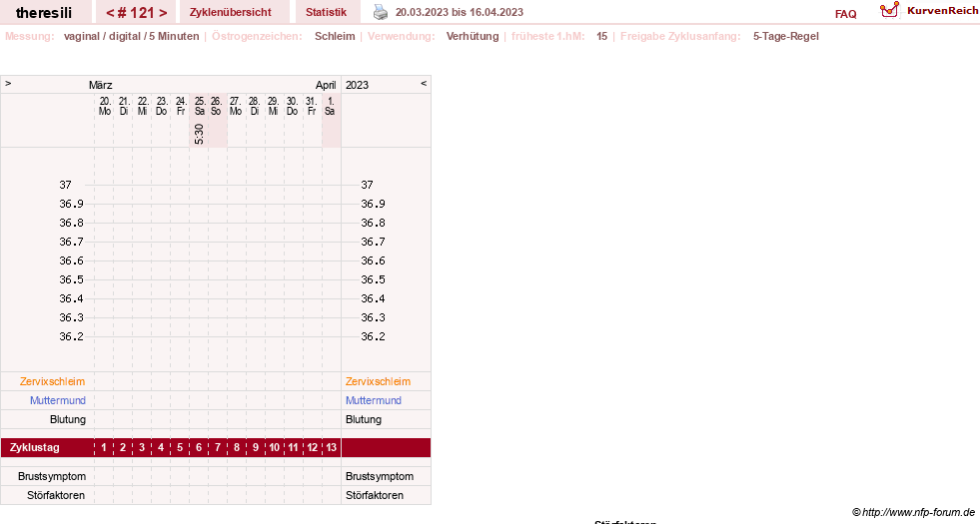Click the 5-Tage-Regel setting value
The image size is (980, 524).
(785, 36)
